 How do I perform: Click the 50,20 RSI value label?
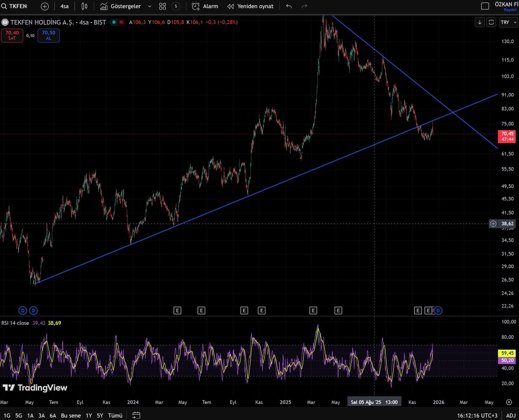point(507,360)
